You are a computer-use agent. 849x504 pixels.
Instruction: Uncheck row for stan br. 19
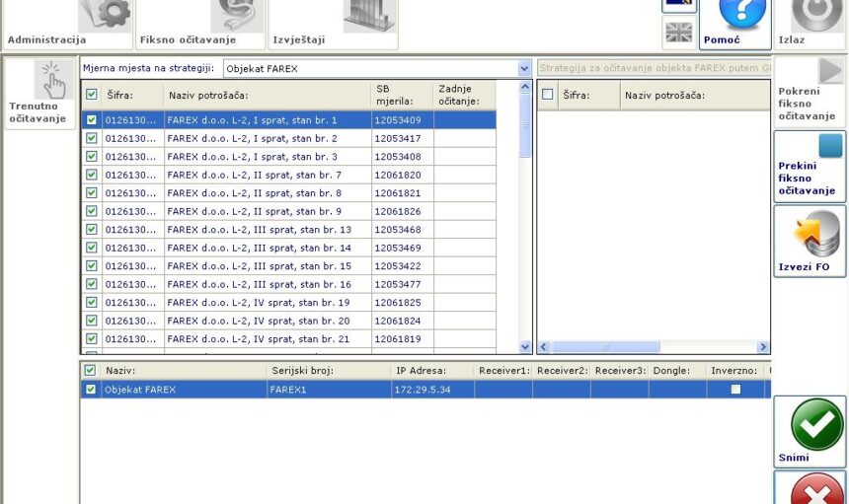point(92,302)
